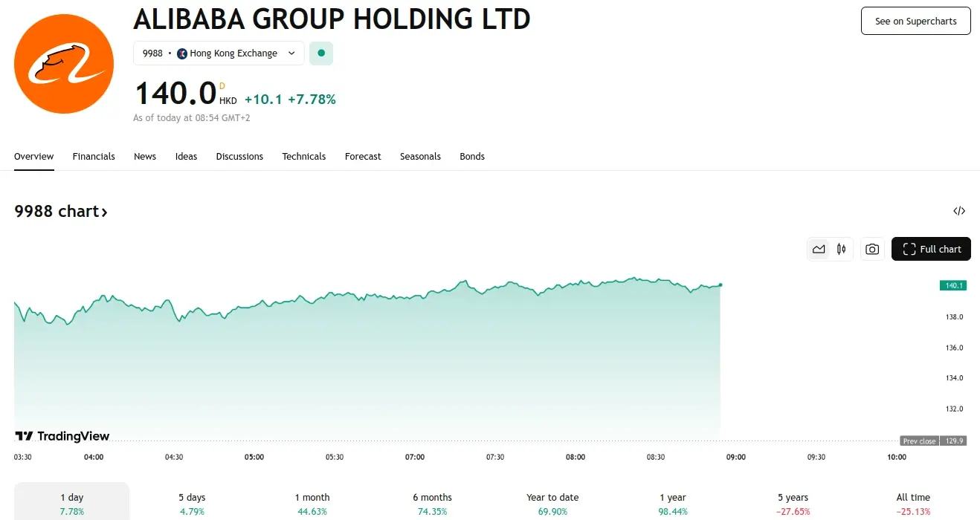
Task: Switch to the Technicals tab
Action: 303,157
